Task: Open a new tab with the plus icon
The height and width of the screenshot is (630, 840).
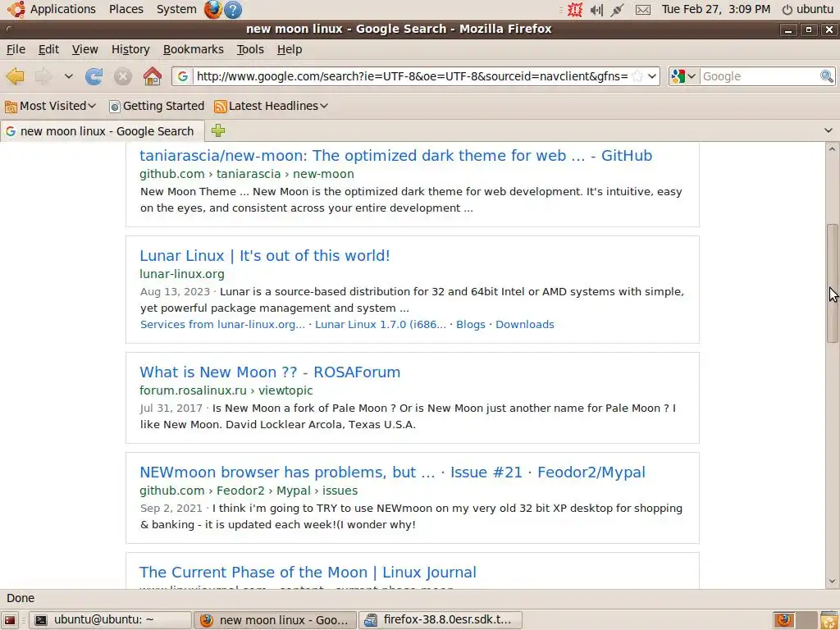Action: 218,130
